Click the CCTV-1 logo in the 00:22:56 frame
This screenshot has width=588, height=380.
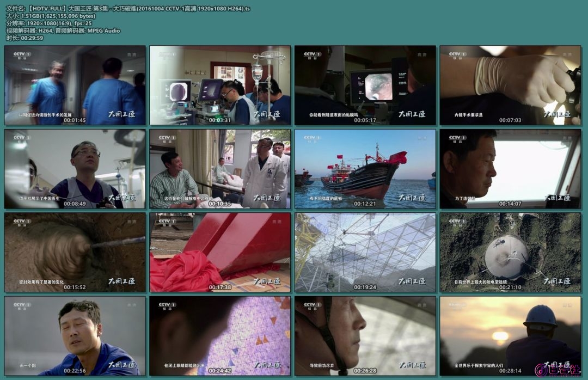tap(22, 306)
